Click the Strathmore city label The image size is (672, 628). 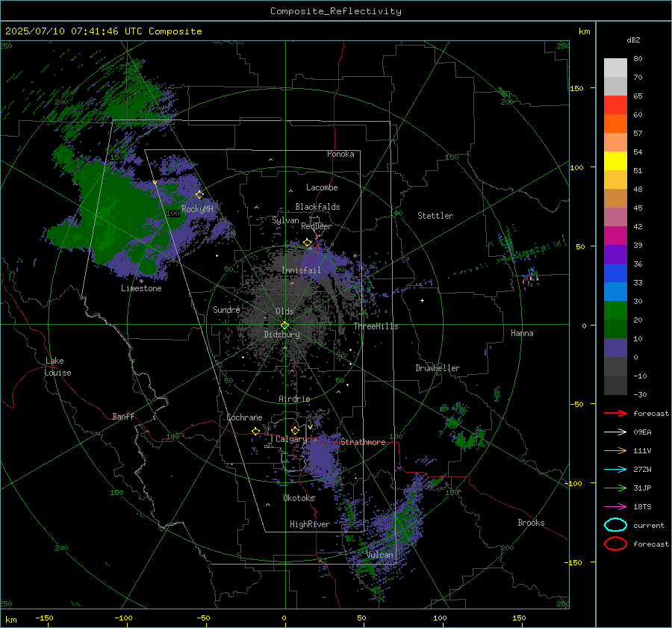[x=363, y=442]
